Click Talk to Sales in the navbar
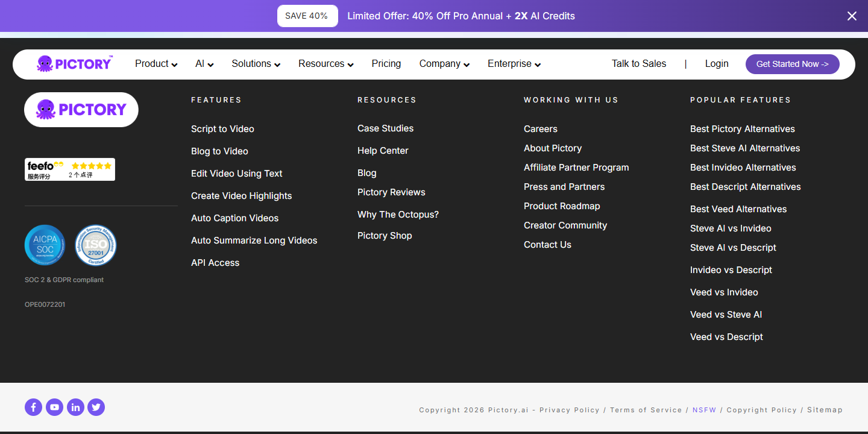868x434 pixels. pyautogui.click(x=639, y=64)
